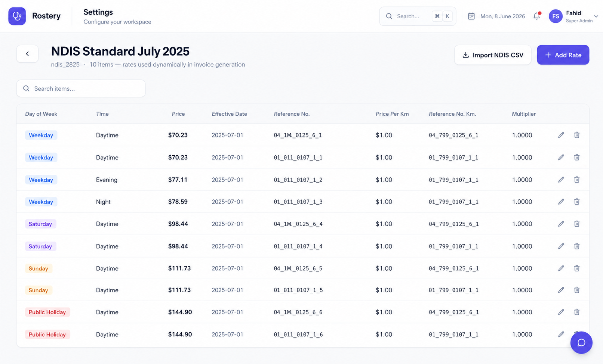The width and height of the screenshot is (603, 364).
Task: Open the chat support bubble
Action: 581,342
